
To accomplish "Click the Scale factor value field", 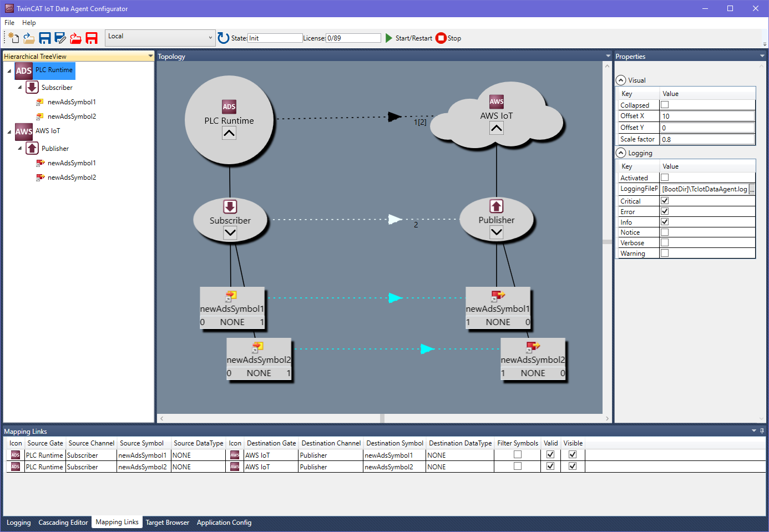I will (x=707, y=139).
